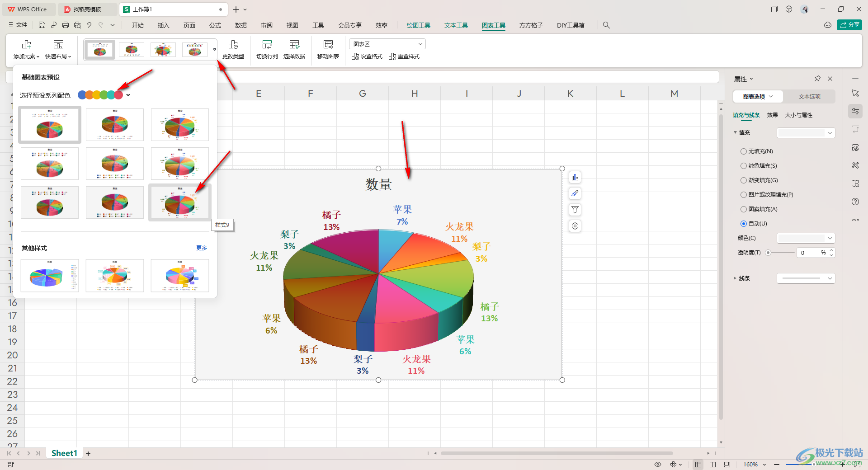Open the preset series color scheme dropdown

click(x=128, y=95)
